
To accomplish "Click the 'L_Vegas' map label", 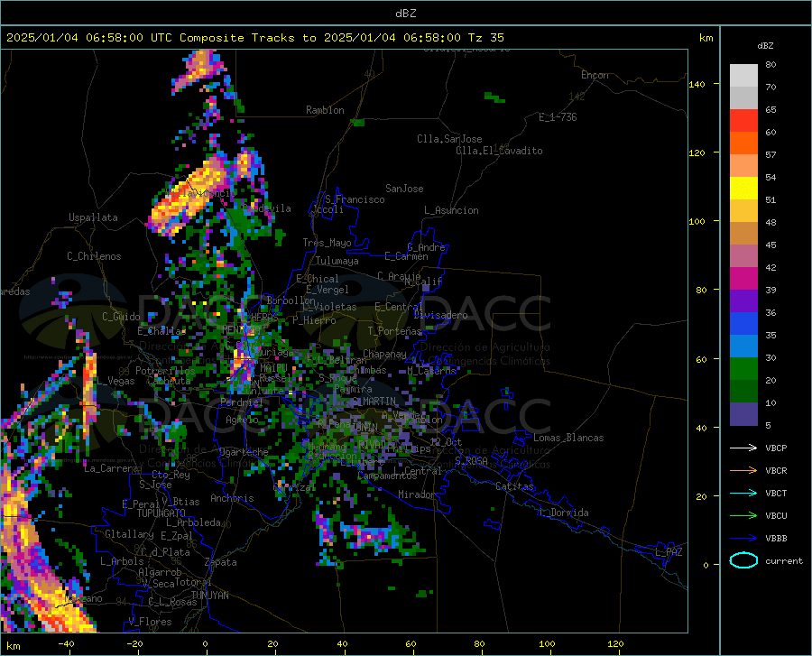I will 115,381.
